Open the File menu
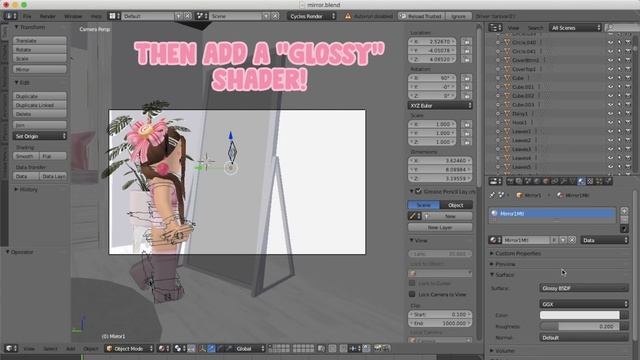Viewport: 640px width, 360px height. coord(27,16)
